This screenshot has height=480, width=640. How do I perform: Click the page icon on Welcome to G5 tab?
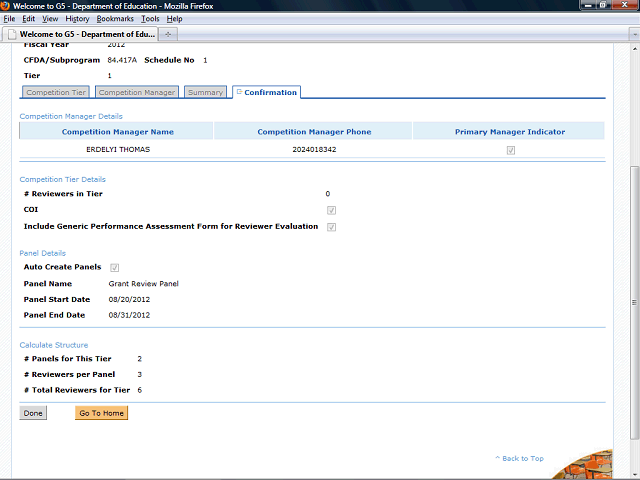[x=12, y=34]
